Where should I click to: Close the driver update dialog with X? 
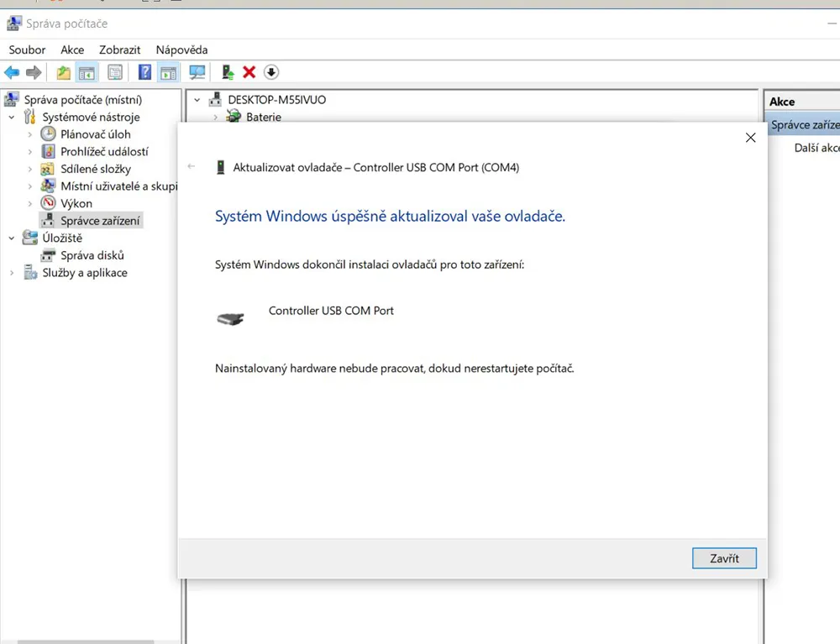click(x=750, y=138)
